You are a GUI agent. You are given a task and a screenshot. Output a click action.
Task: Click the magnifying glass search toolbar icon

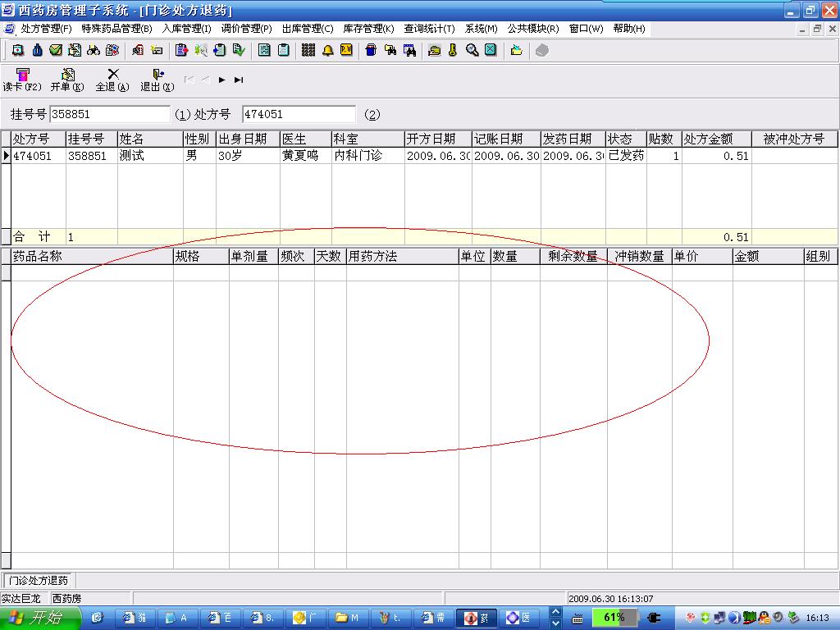[472, 50]
